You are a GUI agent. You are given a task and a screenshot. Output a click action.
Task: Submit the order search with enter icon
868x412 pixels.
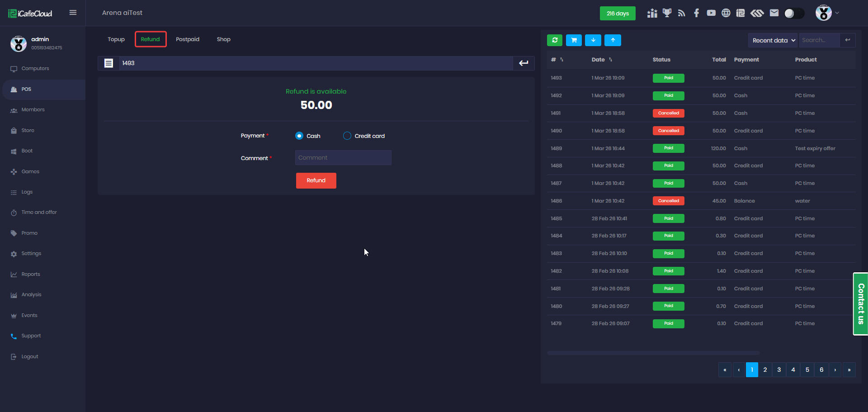pyautogui.click(x=848, y=40)
